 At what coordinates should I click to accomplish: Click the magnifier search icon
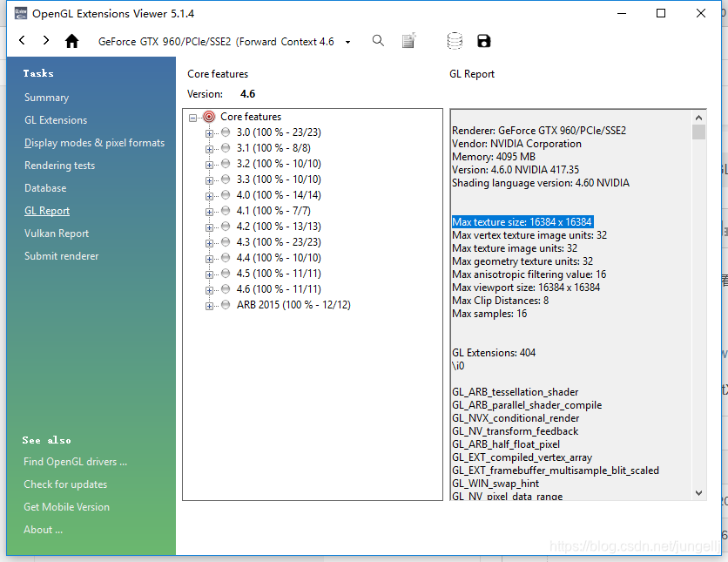click(x=379, y=41)
